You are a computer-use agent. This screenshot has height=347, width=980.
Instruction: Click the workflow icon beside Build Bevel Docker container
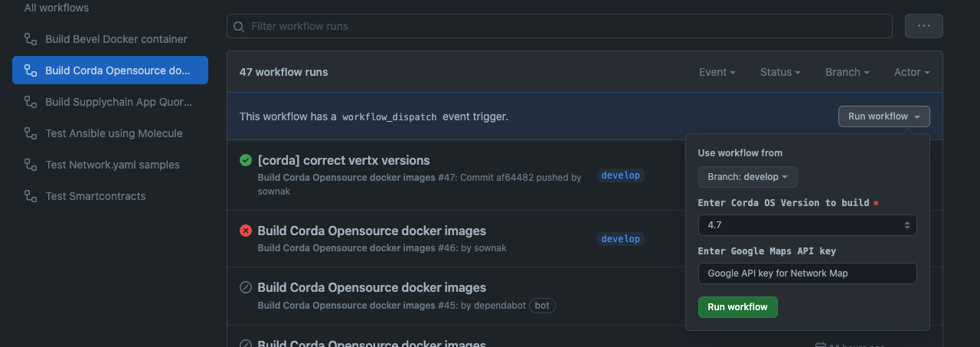pyautogui.click(x=31, y=39)
